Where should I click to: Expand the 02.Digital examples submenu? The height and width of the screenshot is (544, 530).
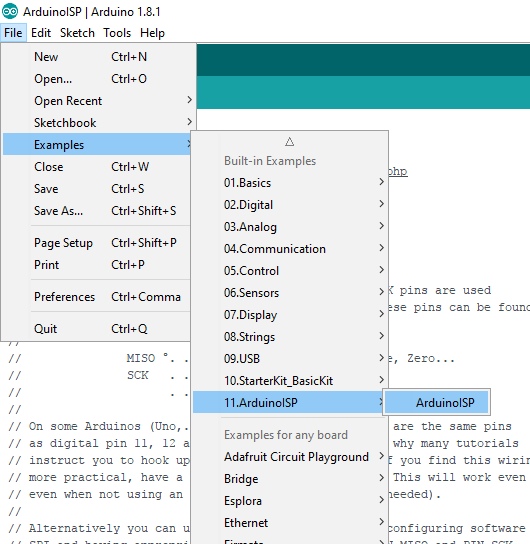pyautogui.click(x=290, y=204)
